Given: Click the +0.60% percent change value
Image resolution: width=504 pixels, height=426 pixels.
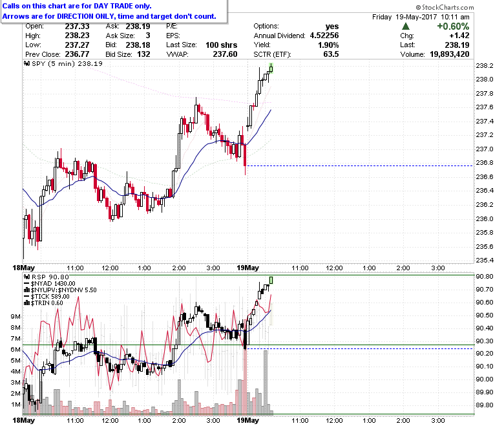Looking at the screenshot, I should click(x=453, y=27).
